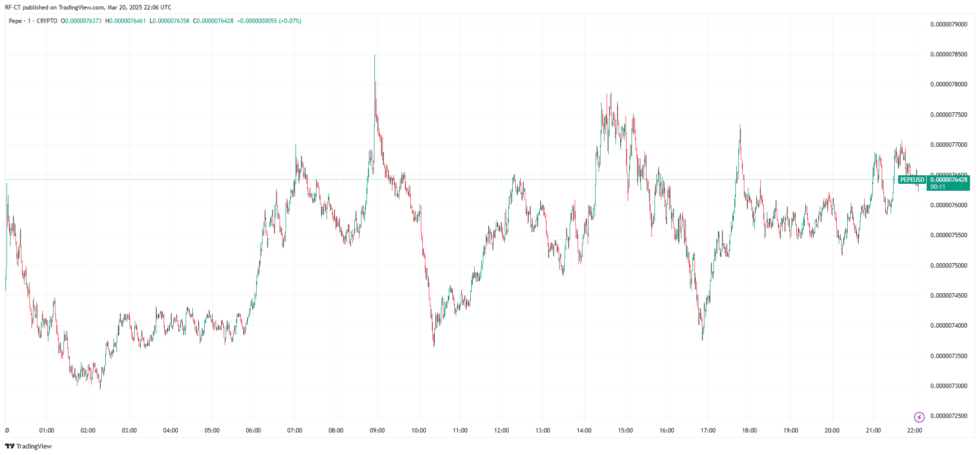Image resolution: width=980 pixels, height=455 pixels.
Task: Click price axis label 0.0000077500
Action: point(949,115)
